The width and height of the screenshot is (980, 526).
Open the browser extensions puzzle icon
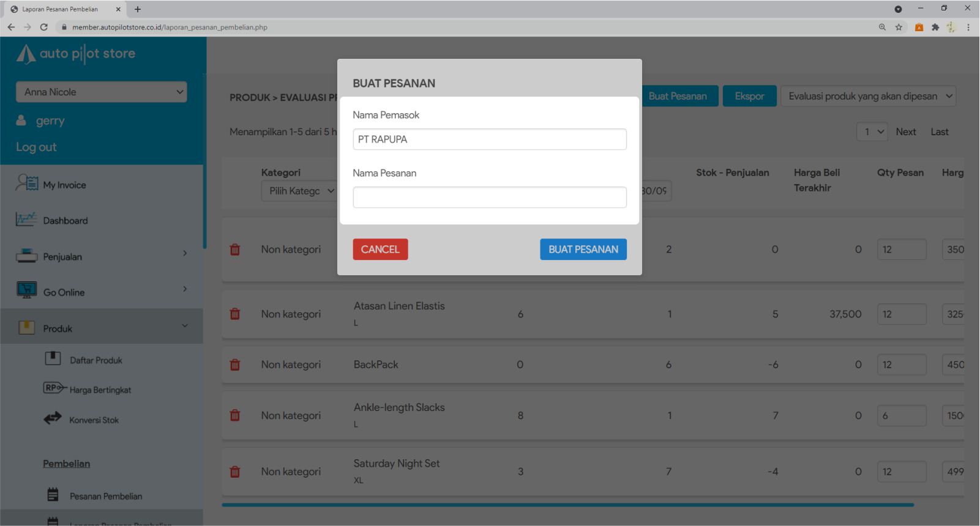pyautogui.click(x=935, y=27)
